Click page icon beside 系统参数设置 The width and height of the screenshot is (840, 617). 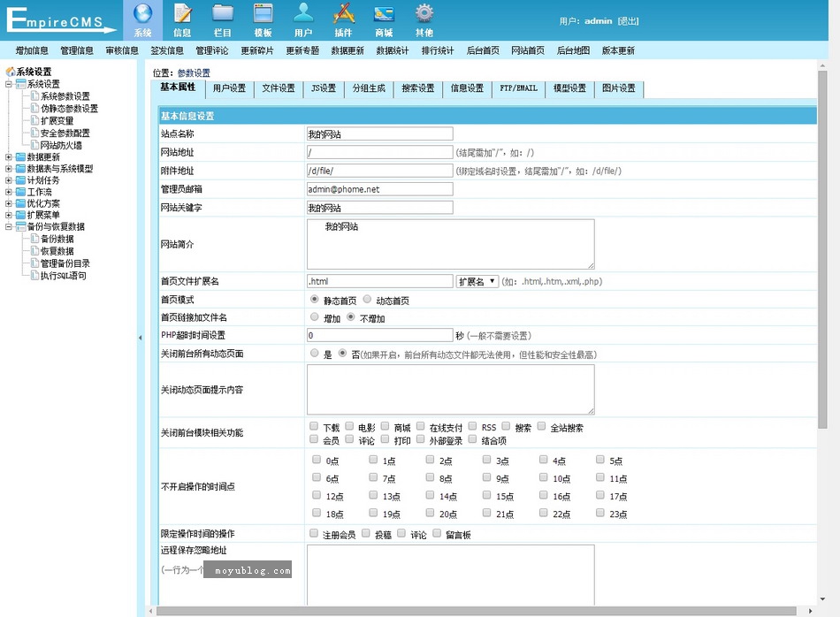point(34,95)
